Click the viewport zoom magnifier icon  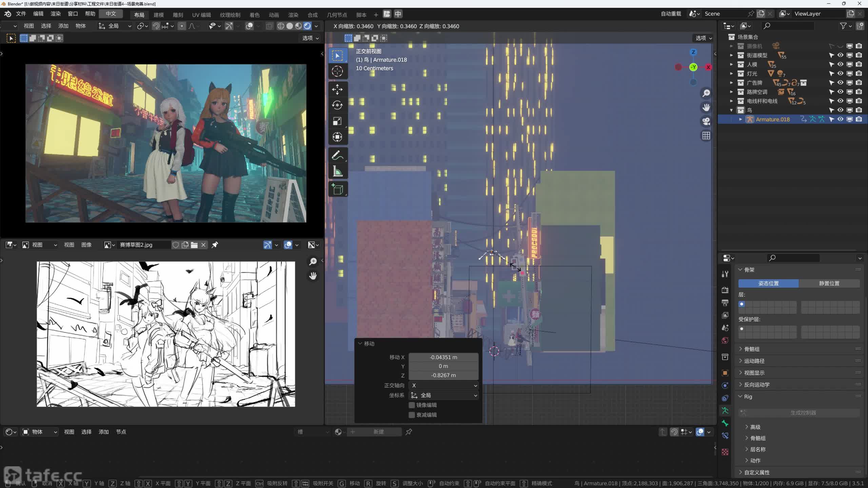pos(706,93)
